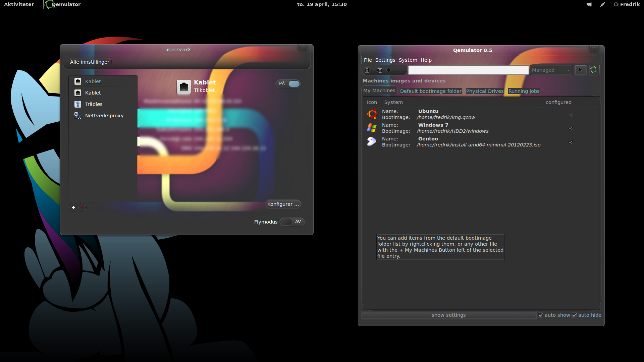Screen dimensions: 644x362
Task: Click the large Kablet ethernet icon
Action: (x=184, y=87)
